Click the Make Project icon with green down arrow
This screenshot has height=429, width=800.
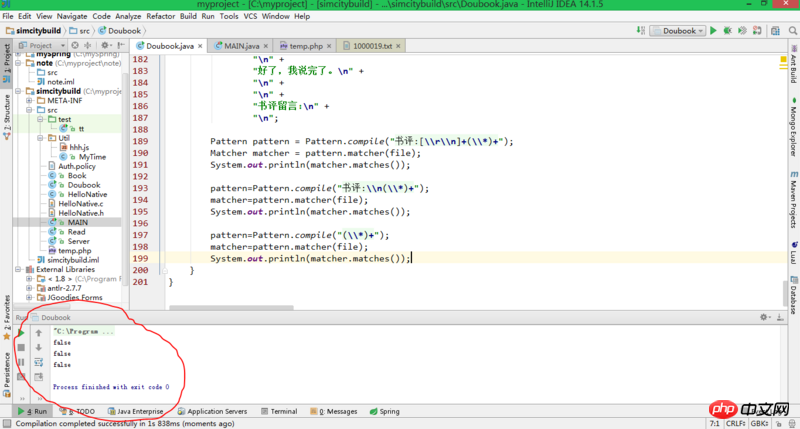pyautogui.click(x=641, y=31)
